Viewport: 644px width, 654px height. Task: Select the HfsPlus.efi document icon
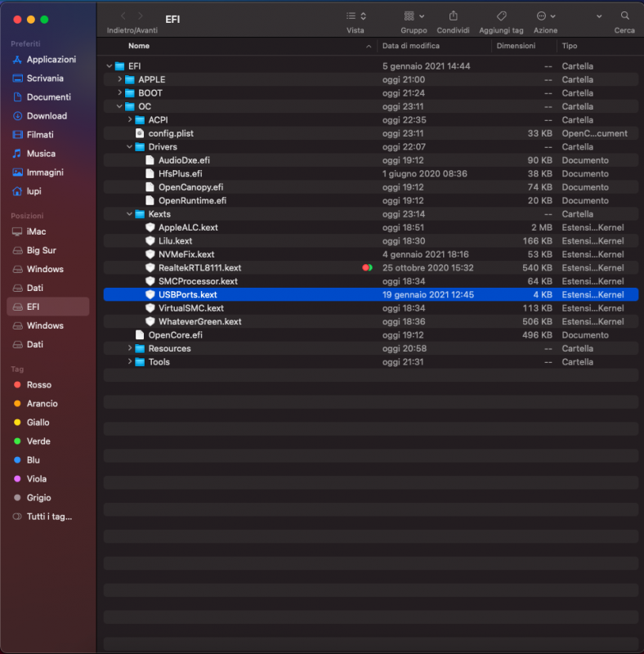pos(150,173)
